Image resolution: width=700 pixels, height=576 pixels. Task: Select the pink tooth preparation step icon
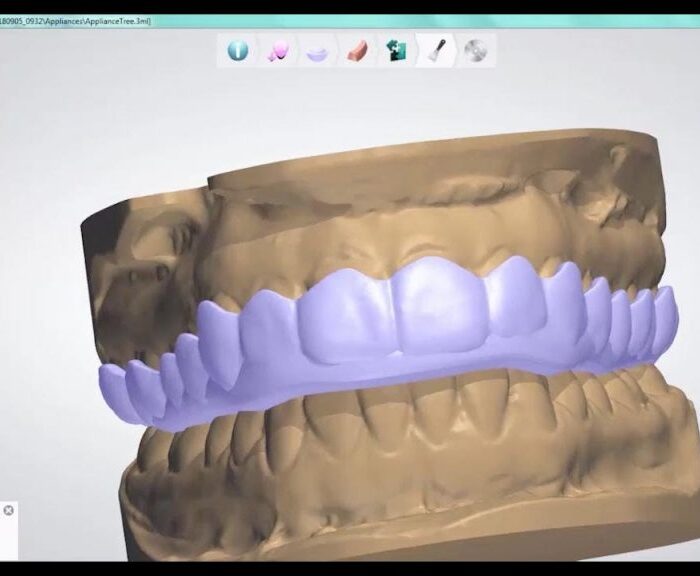(278, 50)
